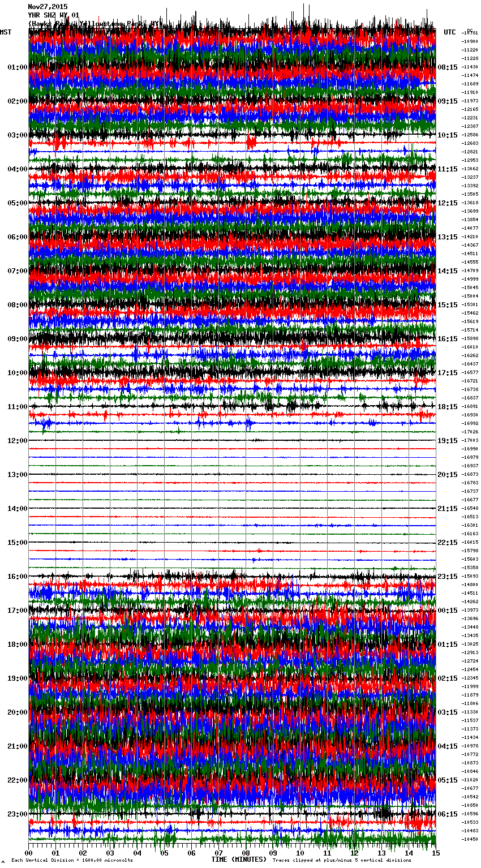Select the "17:00" MST row label
This screenshot has width=481, height=868.
(x=18, y=611)
